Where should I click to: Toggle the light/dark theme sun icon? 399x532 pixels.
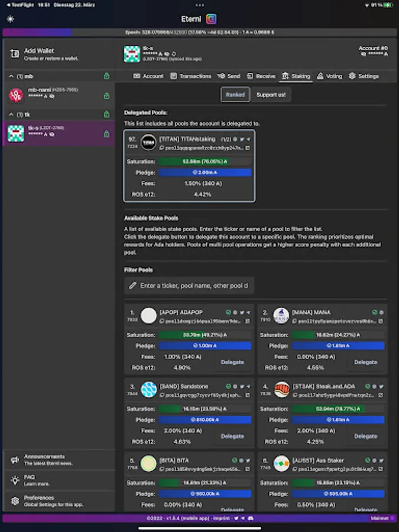click(x=11, y=19)
